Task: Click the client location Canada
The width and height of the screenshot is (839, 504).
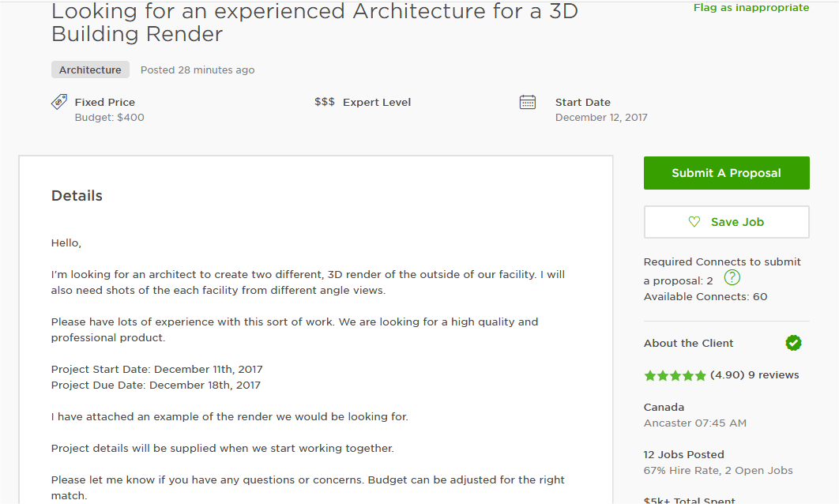Action: pyautogui.click(x=664, y=407)
